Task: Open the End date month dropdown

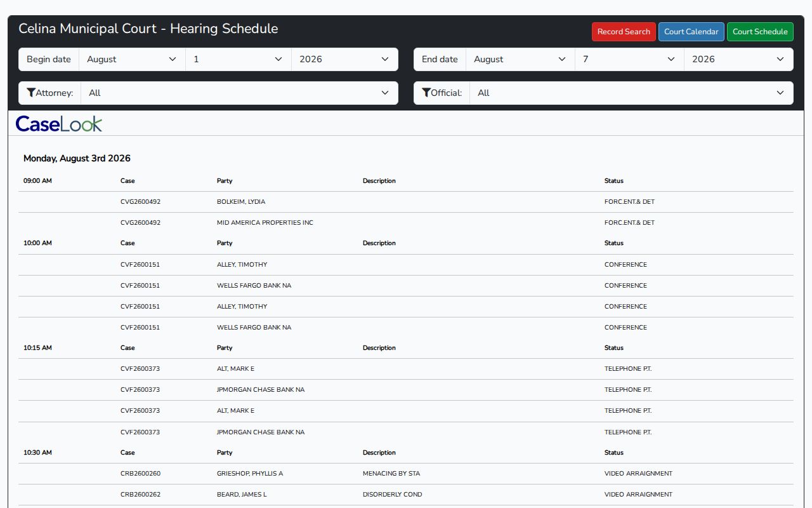Action: pos(520,59)
